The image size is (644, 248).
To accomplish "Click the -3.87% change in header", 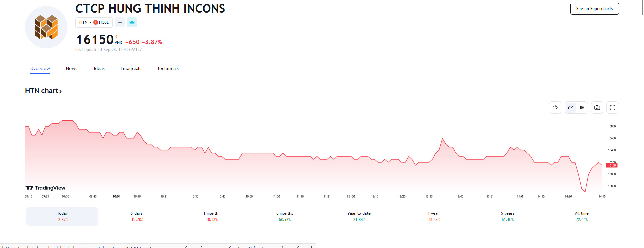I will coord(152,42).
